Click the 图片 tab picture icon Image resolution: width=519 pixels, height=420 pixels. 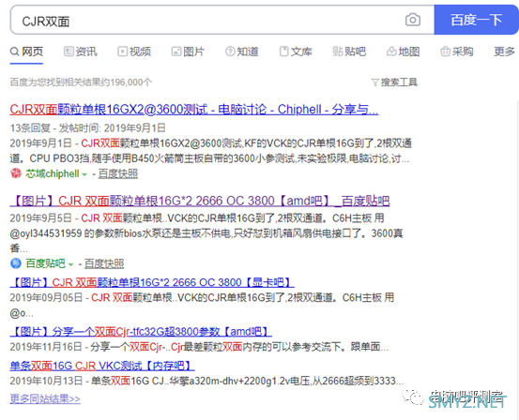[x=176, y=52]
